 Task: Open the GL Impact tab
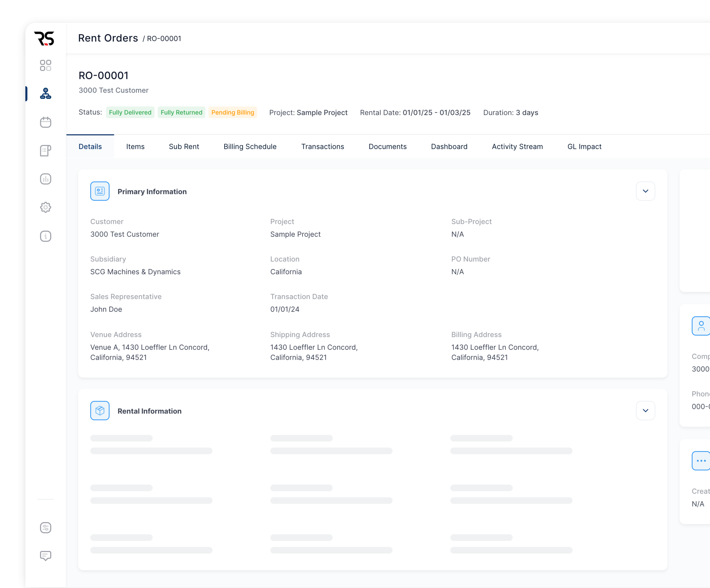pos(584,147)
